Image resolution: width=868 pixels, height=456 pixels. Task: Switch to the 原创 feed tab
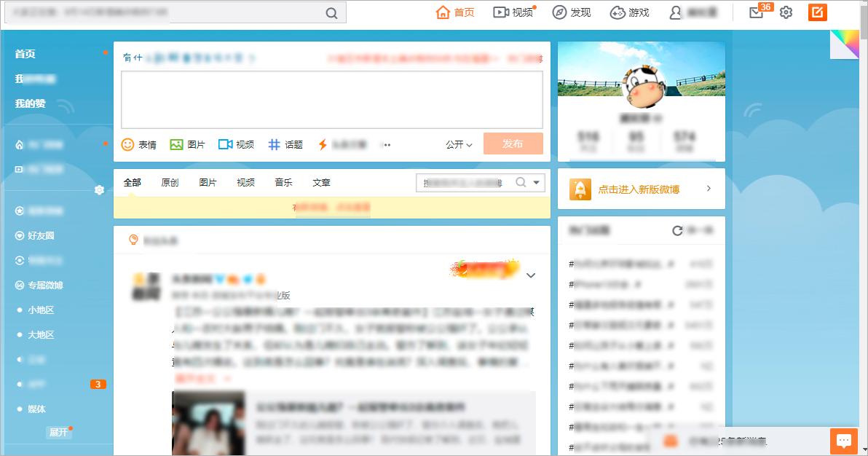[170, 182]
